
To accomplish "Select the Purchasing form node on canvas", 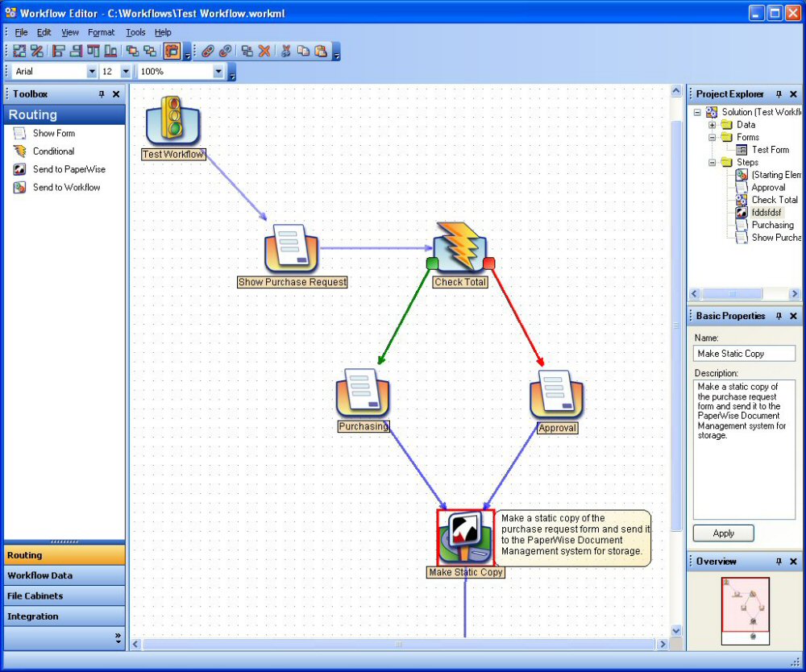I will click(363, 394).
